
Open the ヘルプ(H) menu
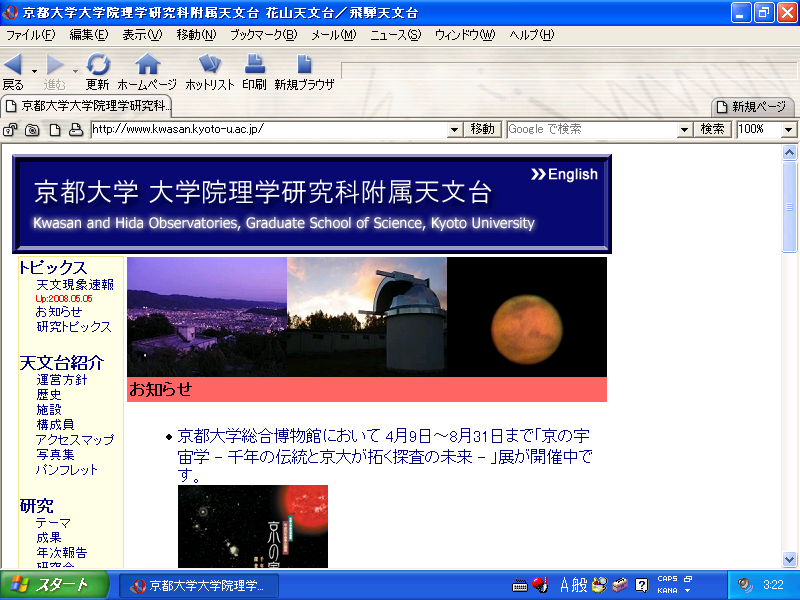click(532, 35)
